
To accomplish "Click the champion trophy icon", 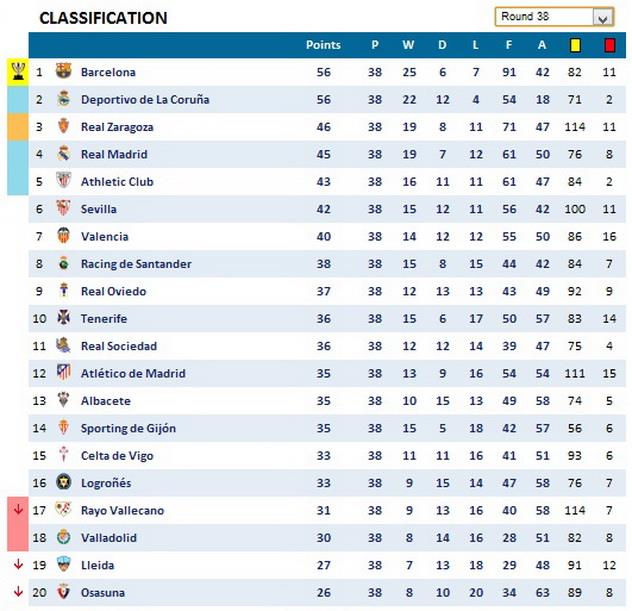I will point(18,71).
